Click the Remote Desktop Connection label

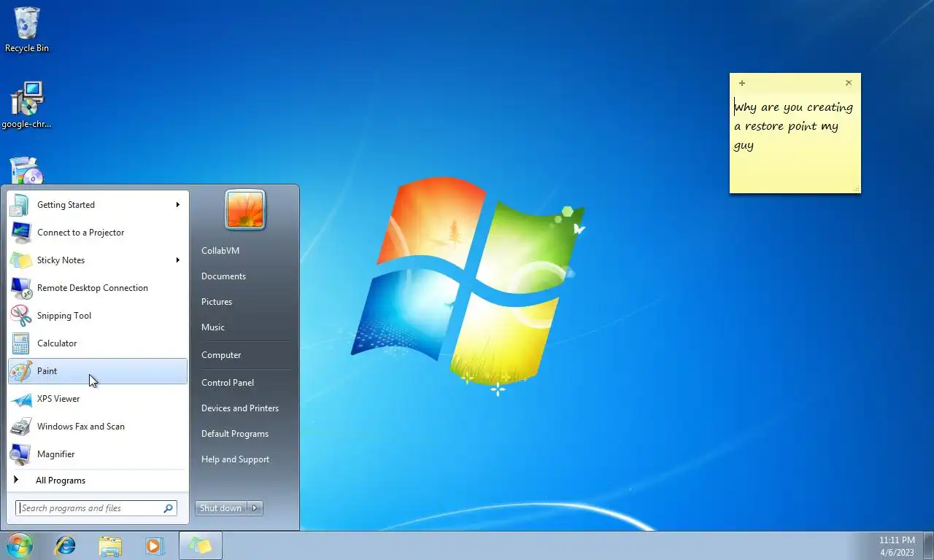pyautogui.click(x=93, y=288)
